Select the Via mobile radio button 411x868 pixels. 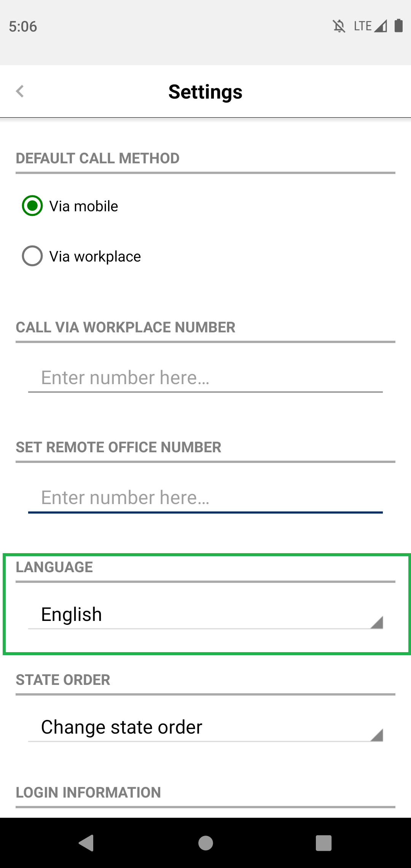coord(32,206)
